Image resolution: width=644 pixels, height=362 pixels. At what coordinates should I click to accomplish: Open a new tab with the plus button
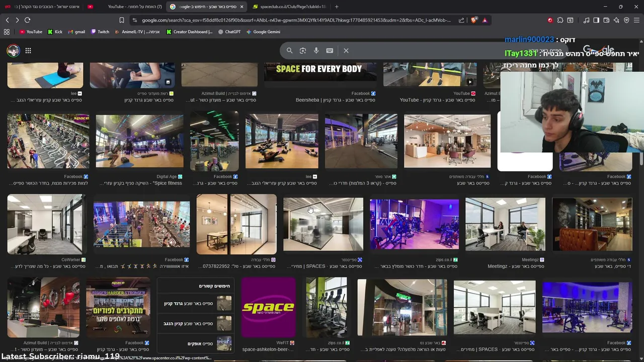coord(337,7)
